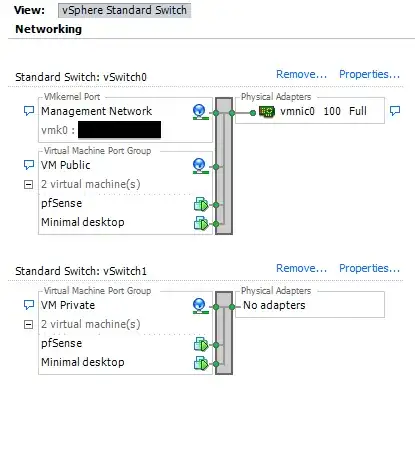This screenshot has width=415, height=469.
Task: Click vmnic0 adapter name
Action: point(297,111)
